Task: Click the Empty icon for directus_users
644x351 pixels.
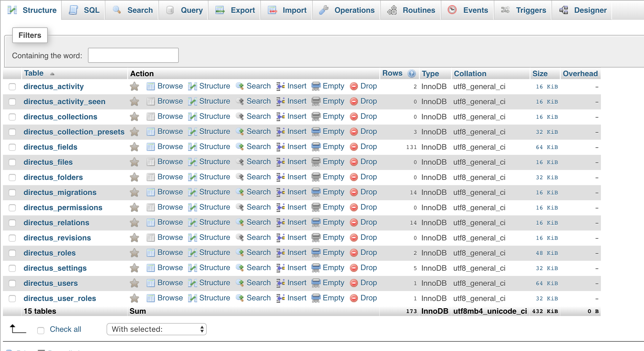Action: pos(316,283)
